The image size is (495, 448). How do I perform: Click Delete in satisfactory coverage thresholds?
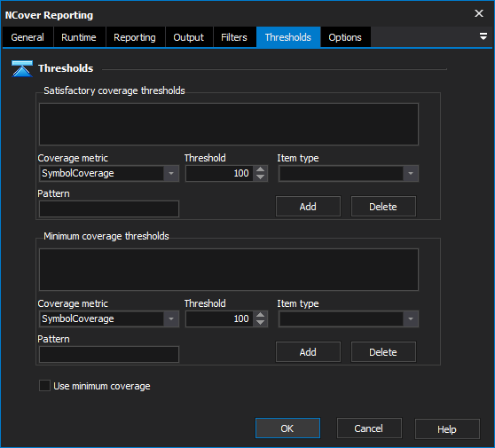pyautogui.click(x=383, y=207)
